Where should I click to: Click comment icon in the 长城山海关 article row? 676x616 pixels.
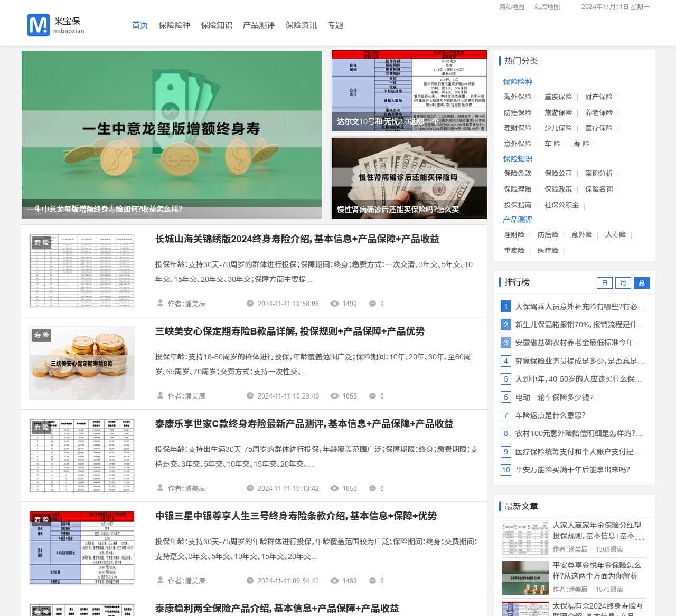372,304
